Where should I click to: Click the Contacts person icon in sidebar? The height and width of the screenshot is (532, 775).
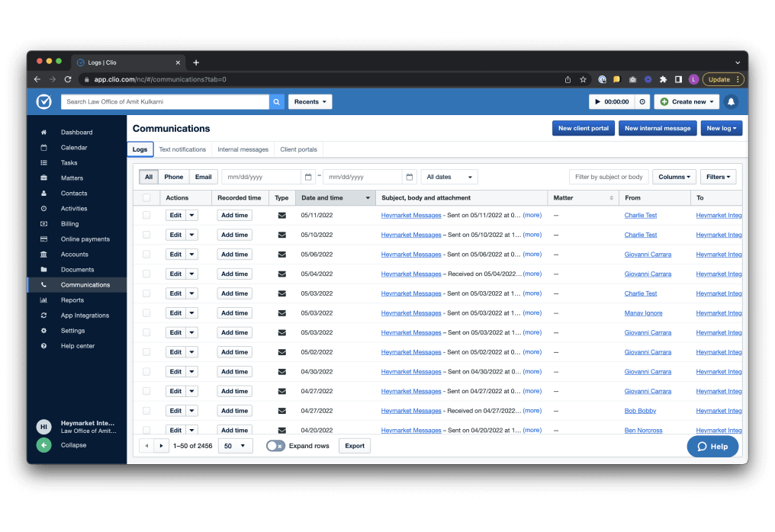(43, 193)
